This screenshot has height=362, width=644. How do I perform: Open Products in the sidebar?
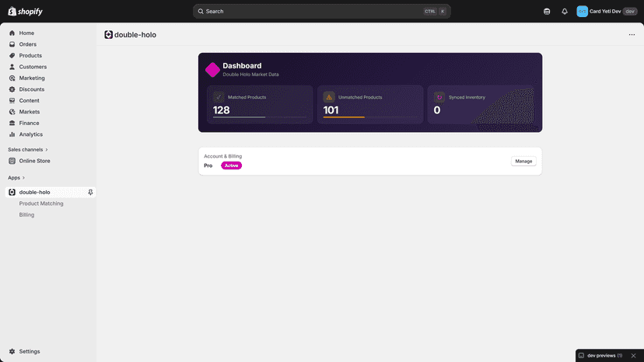(x=30, y=55)
